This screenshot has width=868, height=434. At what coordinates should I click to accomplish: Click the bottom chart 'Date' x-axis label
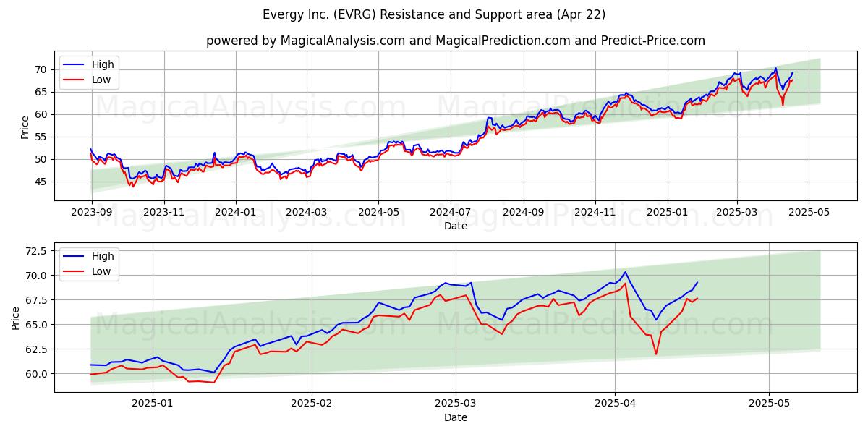[456, 417]
